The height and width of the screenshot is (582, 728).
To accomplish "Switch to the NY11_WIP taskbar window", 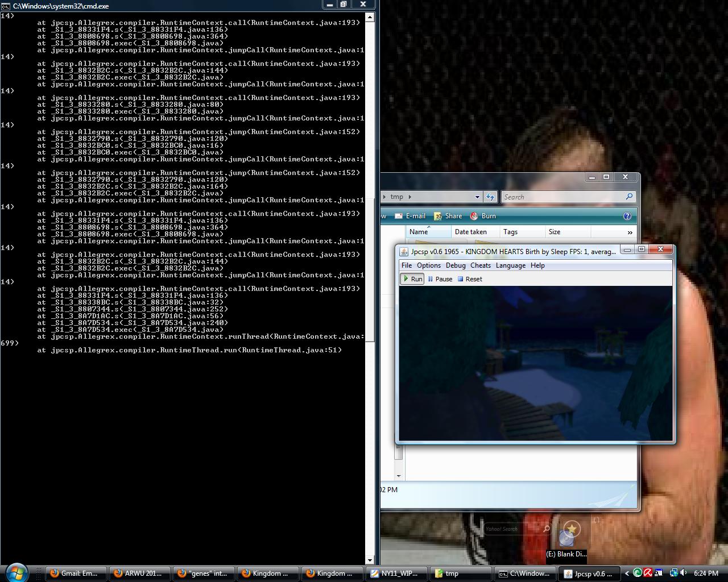I will pyautogui.click(x=396, y=573).
